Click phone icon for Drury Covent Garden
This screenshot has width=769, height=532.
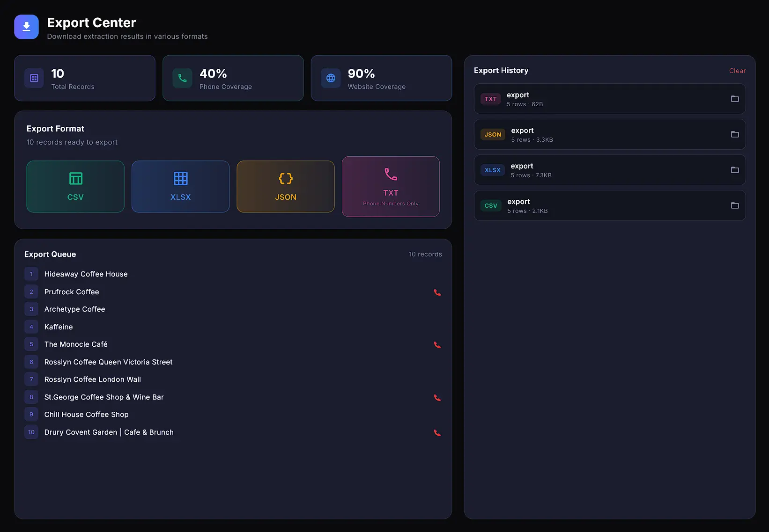coord(437,433)
